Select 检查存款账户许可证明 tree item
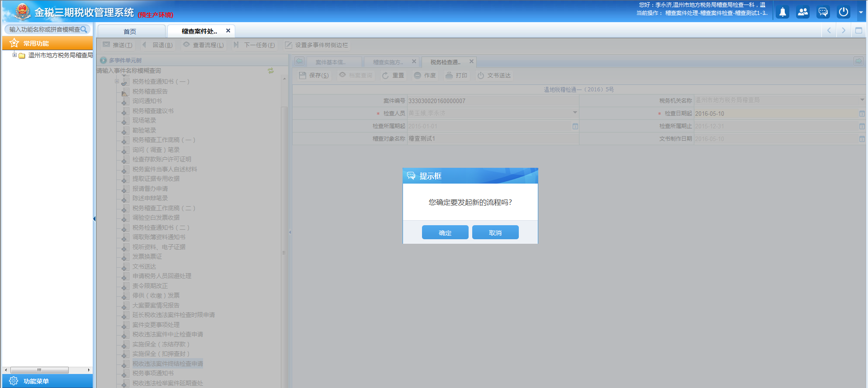 click(x=161, y=159)
